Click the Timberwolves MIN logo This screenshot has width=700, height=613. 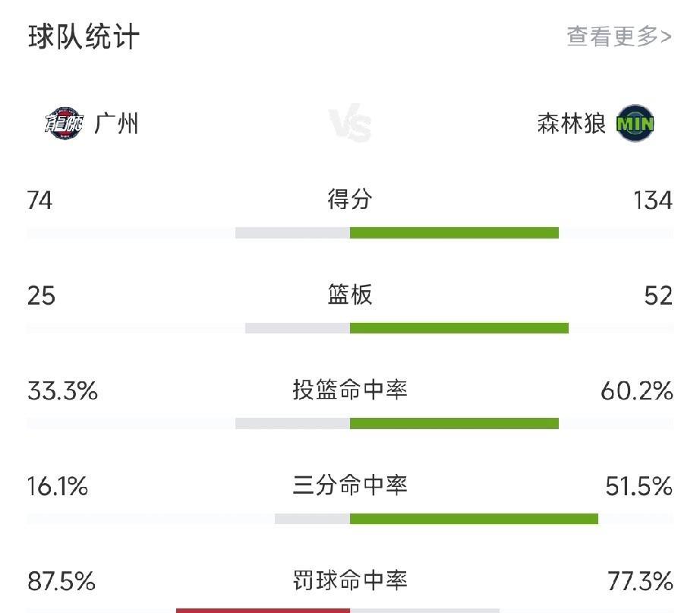coord(635,123)
